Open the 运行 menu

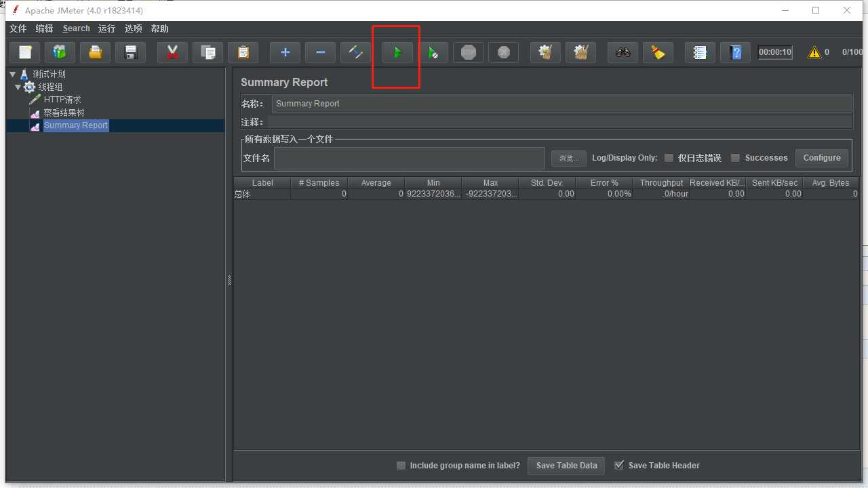click(106, 28)
